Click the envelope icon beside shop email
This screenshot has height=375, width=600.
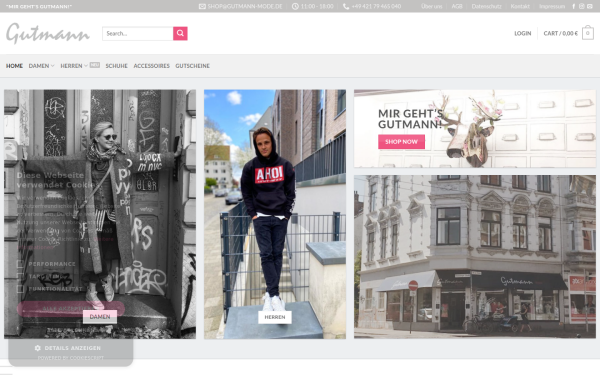coord(202,7)
